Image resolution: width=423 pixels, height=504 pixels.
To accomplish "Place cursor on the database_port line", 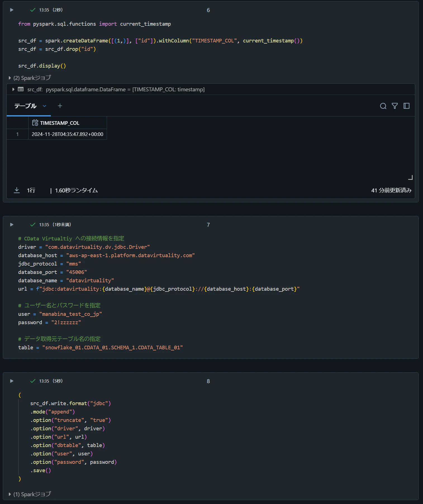I will (x=53, y=272).
